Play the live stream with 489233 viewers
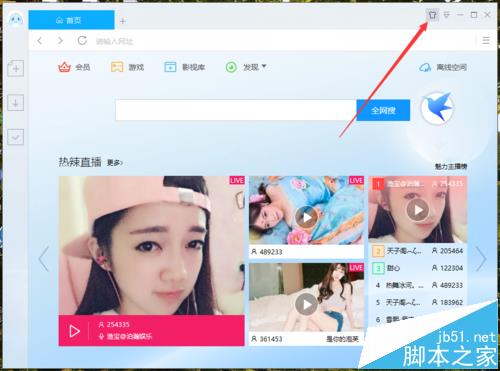The width and height of the screenshot is (500, 371). click(306, 217)
